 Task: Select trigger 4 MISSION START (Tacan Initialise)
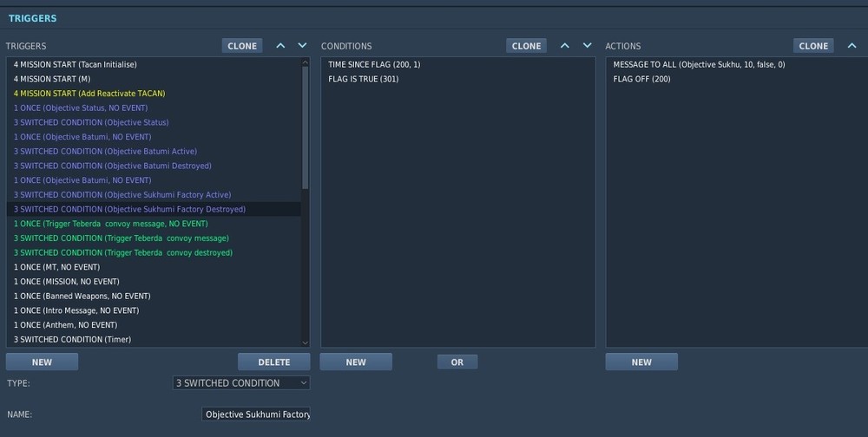pos(154,64)
